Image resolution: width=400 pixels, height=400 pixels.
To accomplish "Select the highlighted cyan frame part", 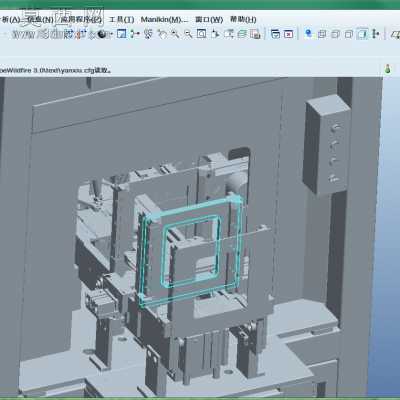I will [x=192, y=250].
